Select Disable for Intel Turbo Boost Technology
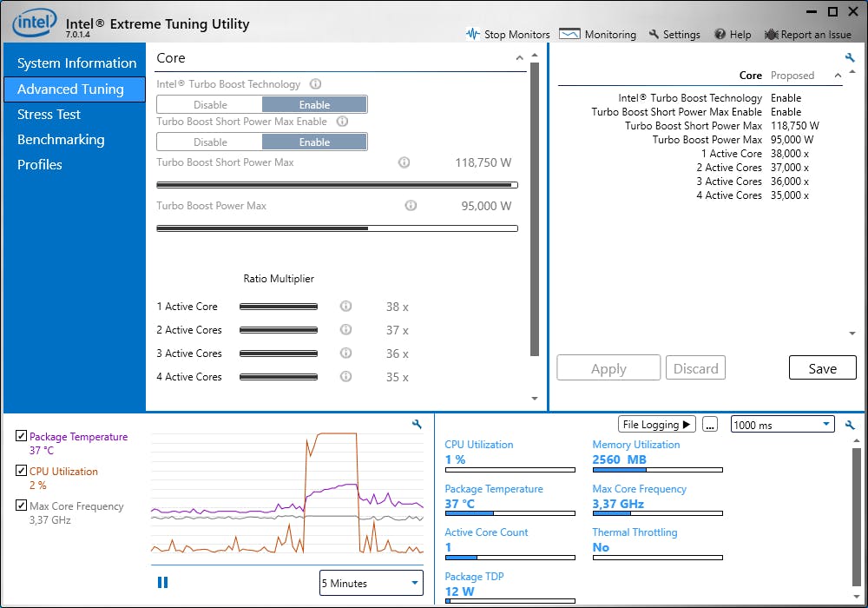 [210, 104]
